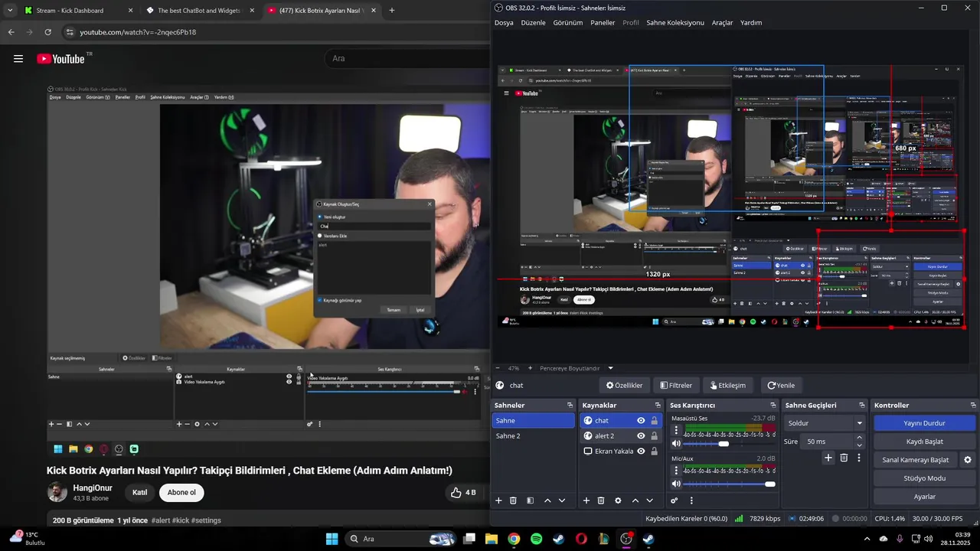
Task: Remove scene transition with trash icon
Action: (x=844, y=458)
